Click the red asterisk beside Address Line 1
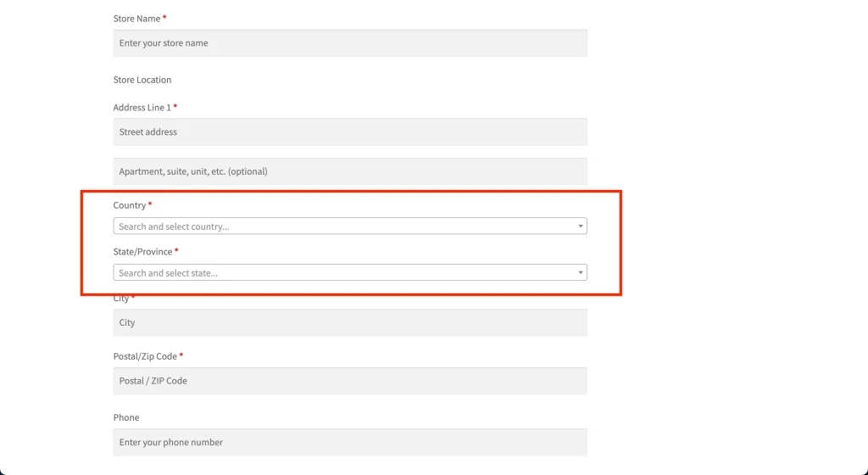 pyautogui.click(x=175, y=107)
